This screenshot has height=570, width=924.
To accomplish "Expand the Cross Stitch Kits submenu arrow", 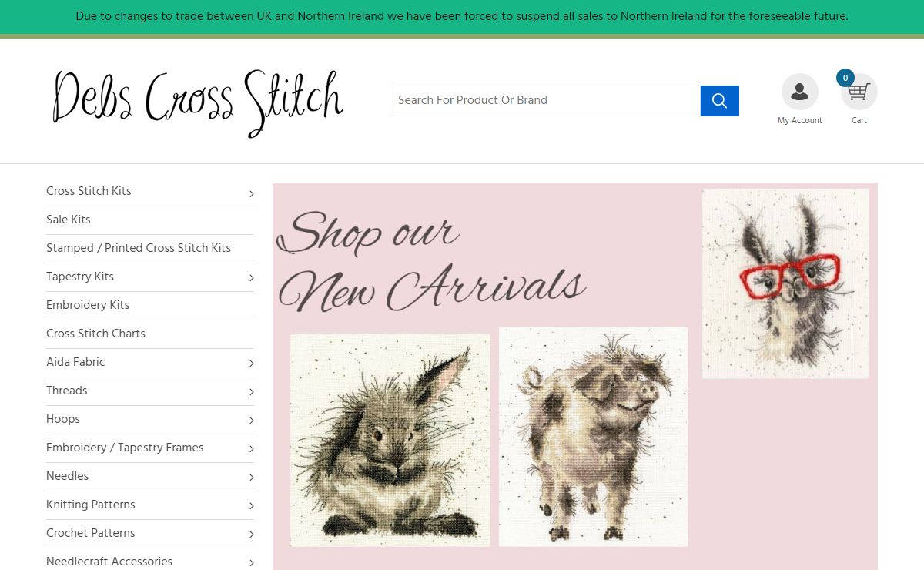I will [251, 193].
